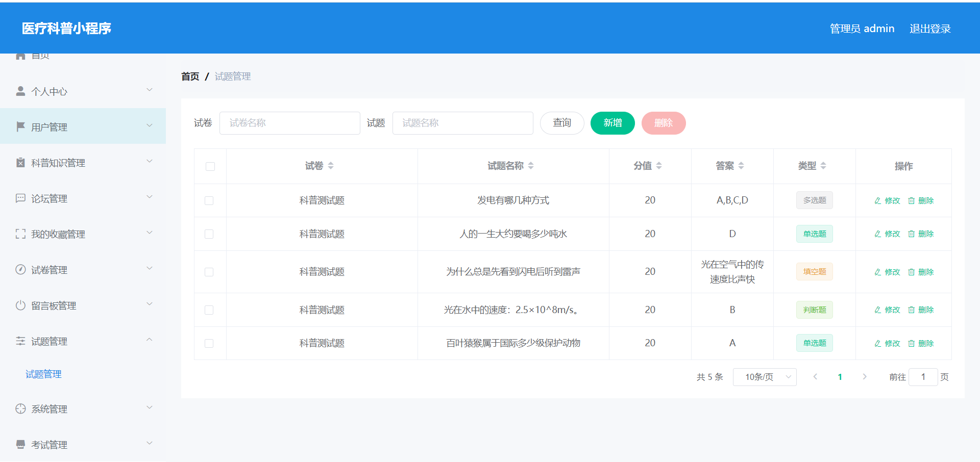Open 论坛管理 sidebar menu
The image size is (980, 462).
pos(83,198)
